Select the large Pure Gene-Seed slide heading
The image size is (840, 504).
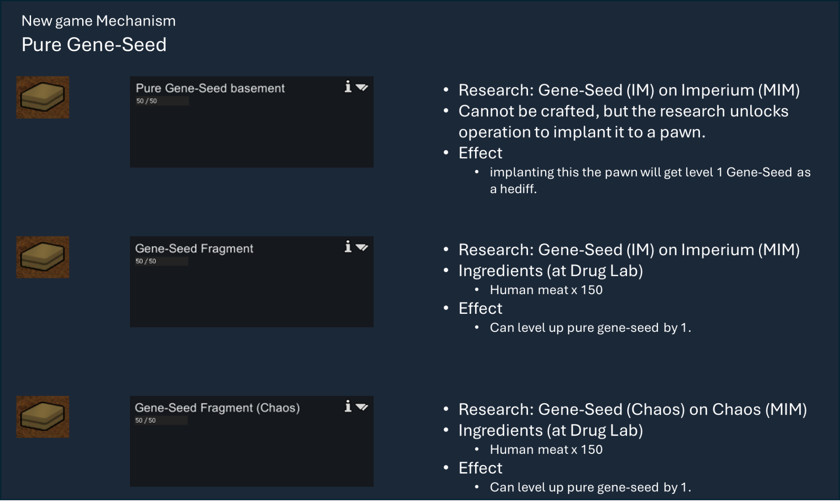click(94, 45)
